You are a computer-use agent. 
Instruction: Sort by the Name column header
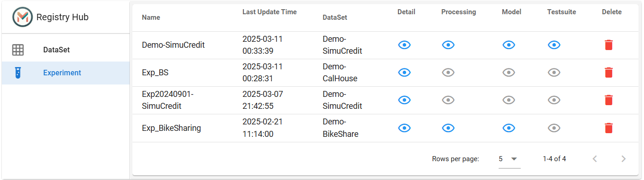click(151, 17)
